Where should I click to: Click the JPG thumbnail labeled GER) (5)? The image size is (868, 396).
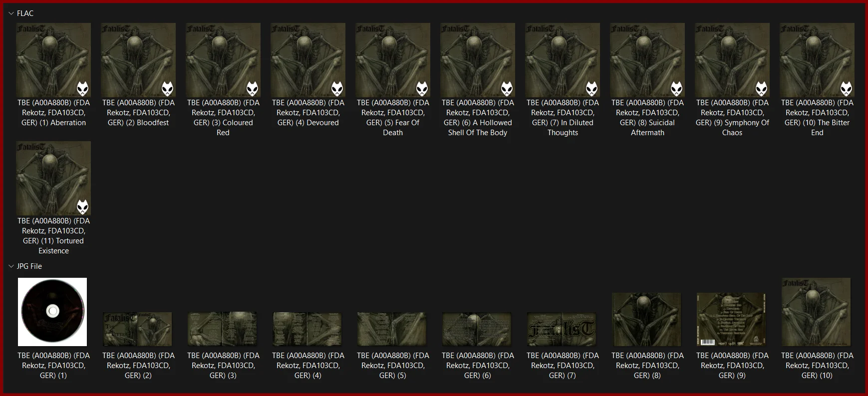(x=392, y=329)
